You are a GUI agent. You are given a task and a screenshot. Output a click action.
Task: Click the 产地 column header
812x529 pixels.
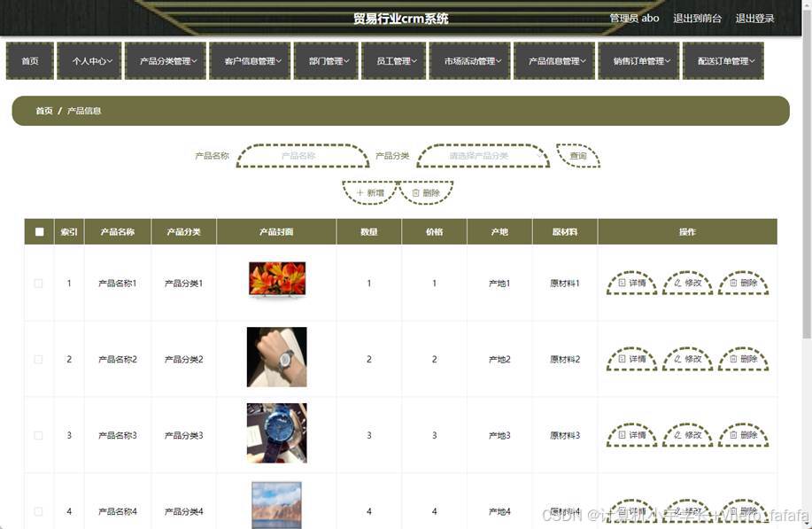tap(499, 231)
